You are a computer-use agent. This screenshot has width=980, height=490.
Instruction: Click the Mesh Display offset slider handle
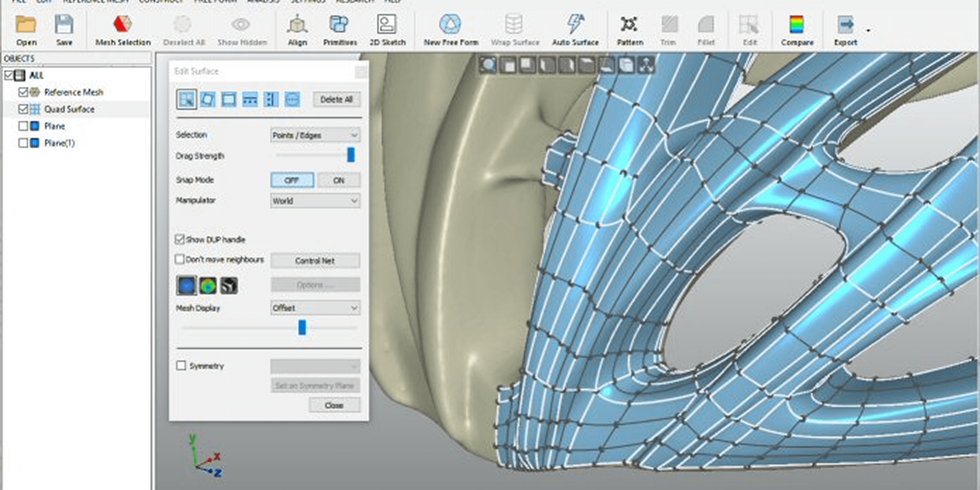pyautogui.click(x=302, y=327)
